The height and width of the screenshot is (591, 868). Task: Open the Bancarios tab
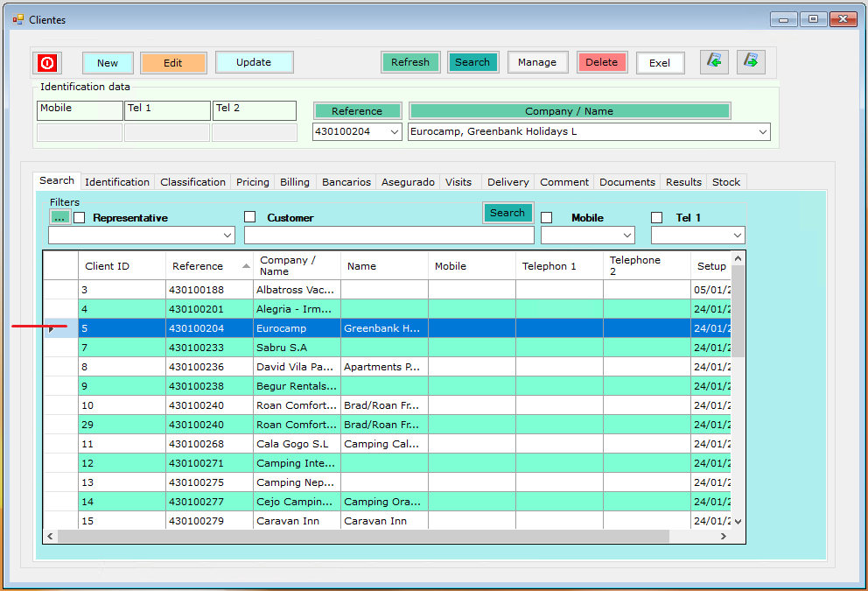(x=346, y=182)
